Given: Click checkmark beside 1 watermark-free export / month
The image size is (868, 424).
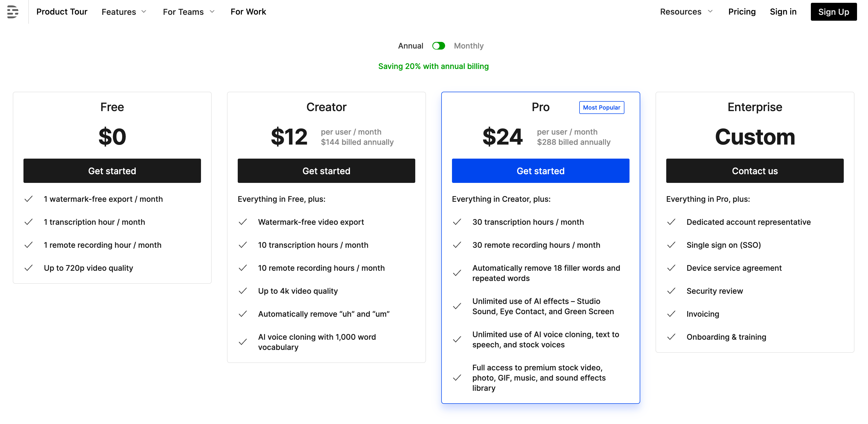Looking at the screenshot, I should pyautogui.click(x=29, y=199).
